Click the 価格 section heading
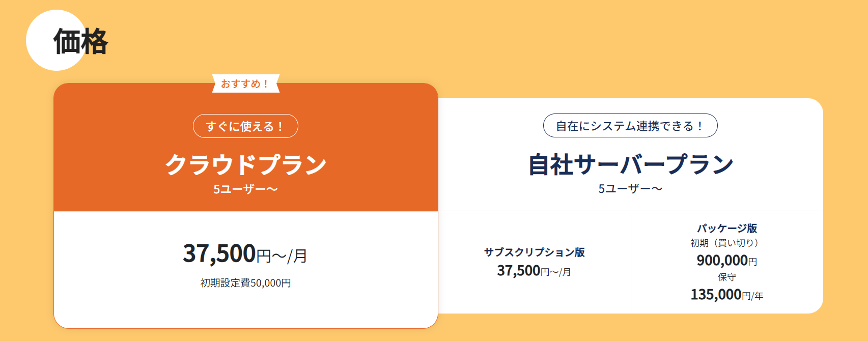 (x=81, y=42)
